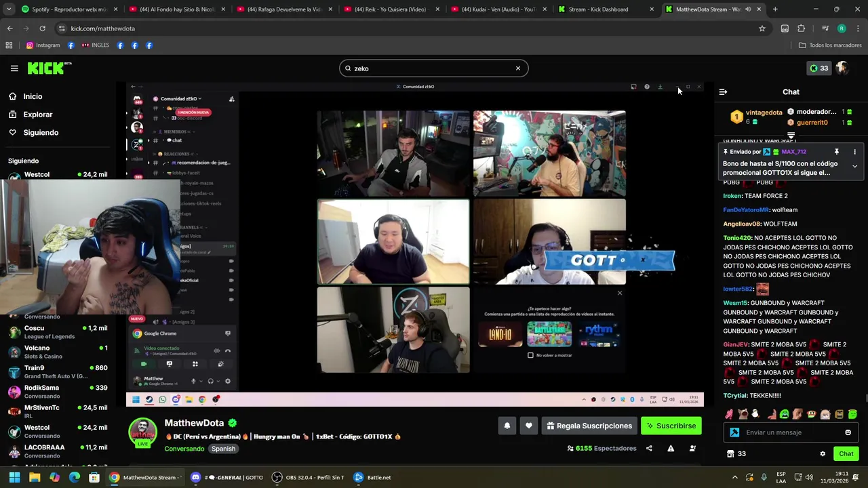Screen dimensions: 868x488
Task: Open Todos los marcadores folder
Action: click(830, 45)
